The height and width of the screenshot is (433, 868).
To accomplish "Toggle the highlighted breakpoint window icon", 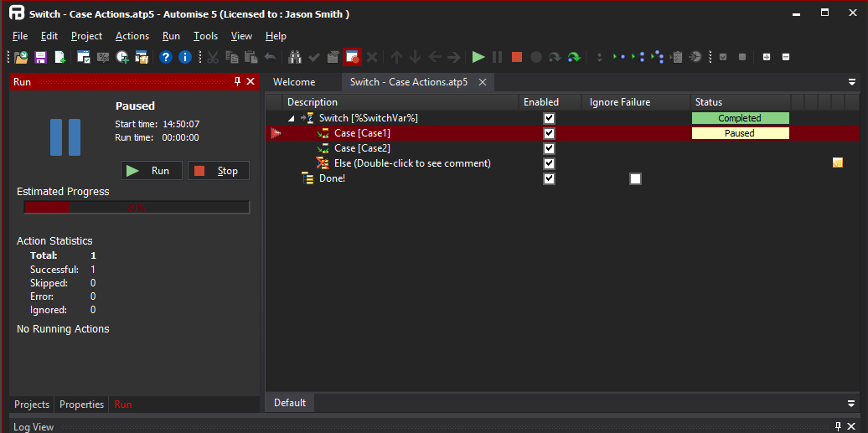I will coord(352,56).
